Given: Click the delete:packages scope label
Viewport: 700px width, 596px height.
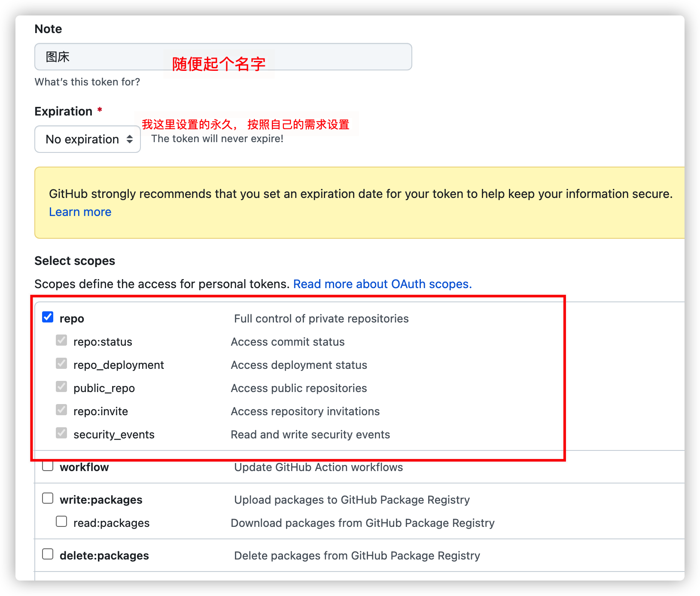Looking at the screenshot, I should (x=104, y=556).
